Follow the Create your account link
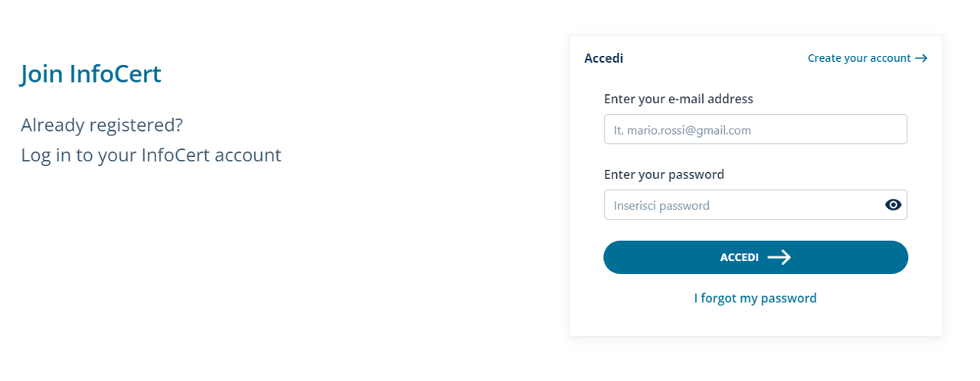Screen dimensions: 980x381 coord(859,58)
